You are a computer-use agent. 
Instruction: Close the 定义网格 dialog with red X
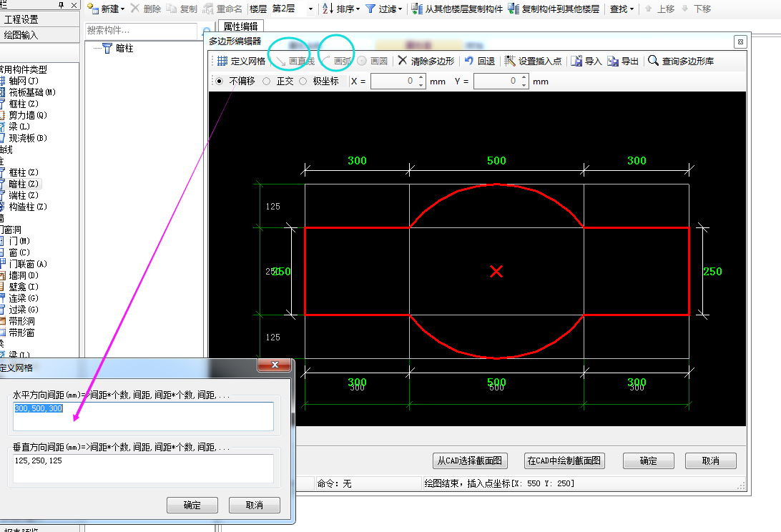[x=274, y=365]
